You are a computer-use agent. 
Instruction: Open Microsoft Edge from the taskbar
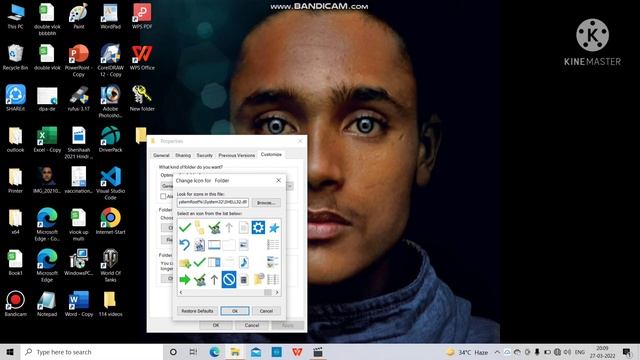click(214, 352)
